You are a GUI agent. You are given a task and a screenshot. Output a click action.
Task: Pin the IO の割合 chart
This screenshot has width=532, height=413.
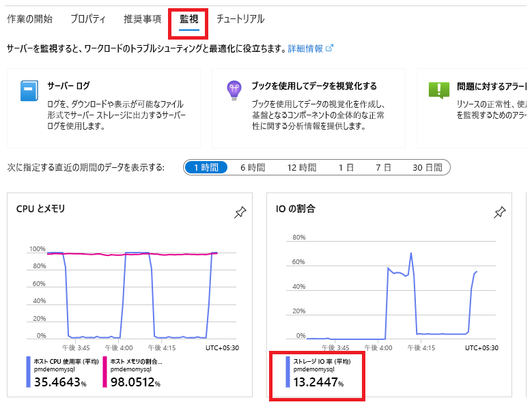pos(500,212)
